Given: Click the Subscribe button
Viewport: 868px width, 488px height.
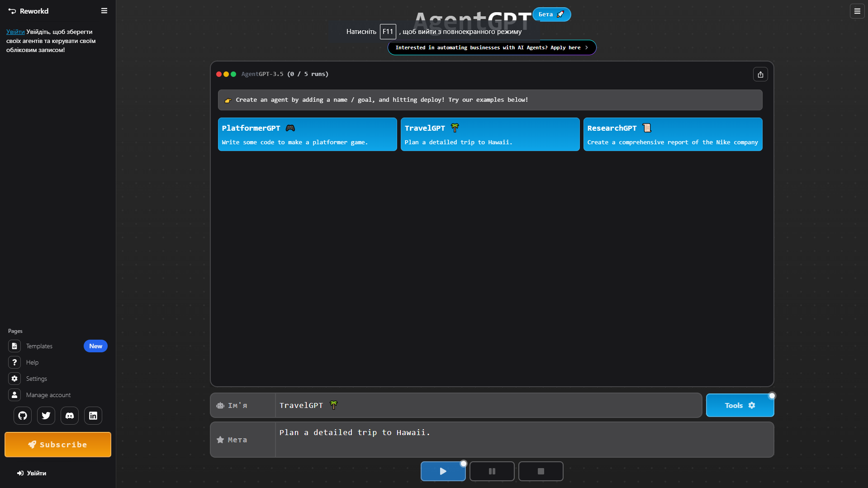Looking at the screenshot, I should 58,445.
